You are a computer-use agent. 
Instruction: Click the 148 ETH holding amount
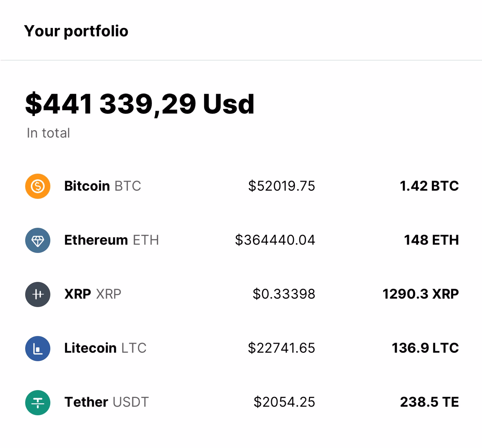coord(431,240)
